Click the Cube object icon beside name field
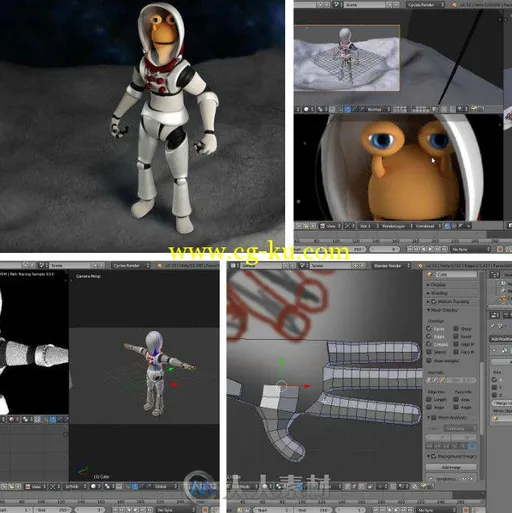512x513 pixels. [x=430, y=274]
